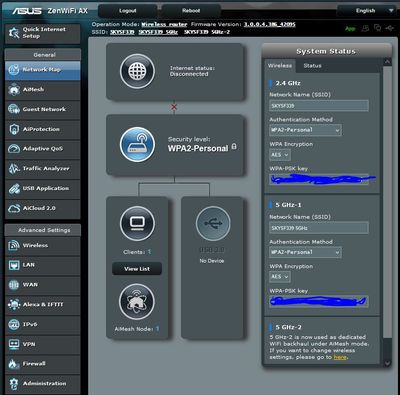Click the AiMesh Node count number
400x395 pixels.
[157, 329]
